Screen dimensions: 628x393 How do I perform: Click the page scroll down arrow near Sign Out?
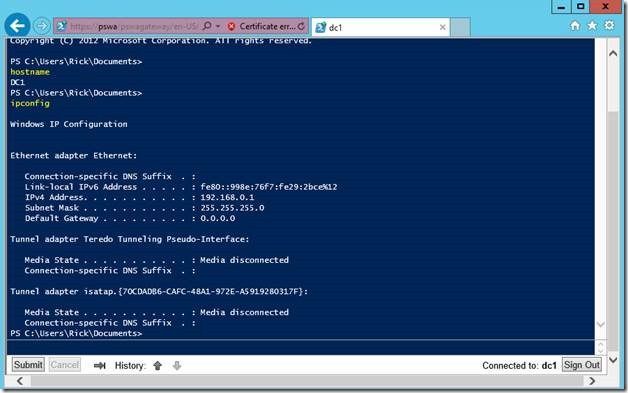click(613, 360)
